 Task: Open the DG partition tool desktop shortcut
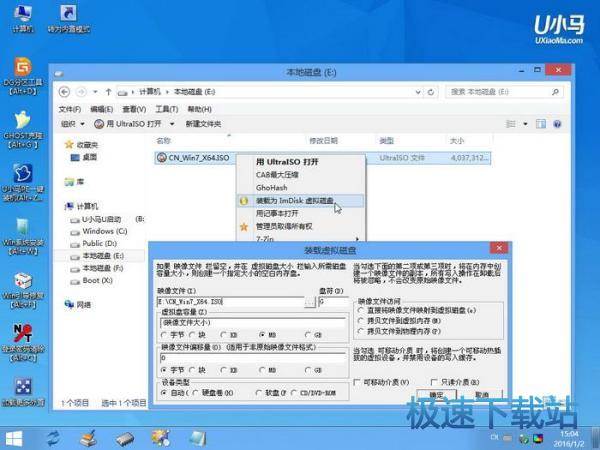coord(23,76)
